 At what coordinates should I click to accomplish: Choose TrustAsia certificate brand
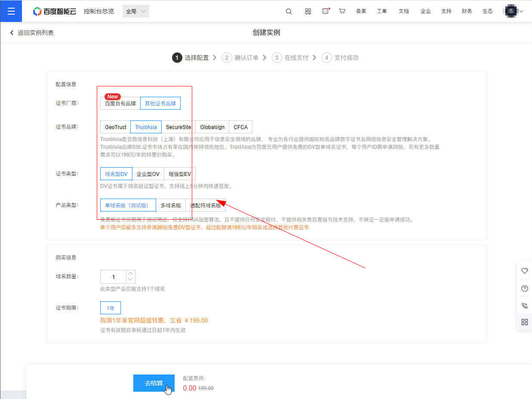pyautogui.click(x=146, y=127)
